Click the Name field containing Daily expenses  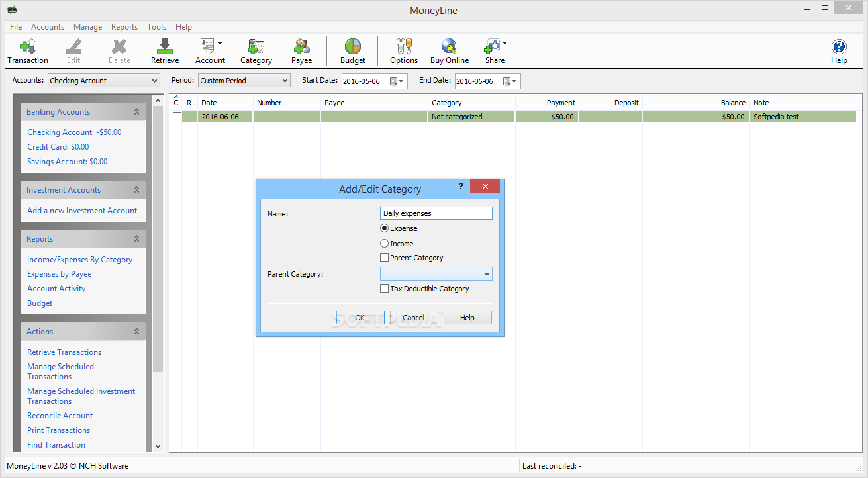436,213
